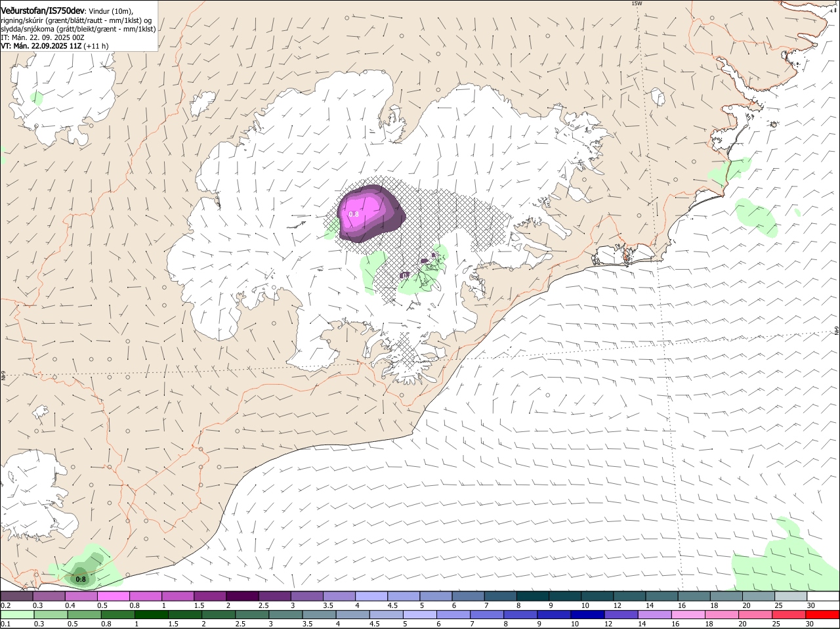
Task: Pick the upper legend swatch between 2 and 2.5
Action: (242, 596)
